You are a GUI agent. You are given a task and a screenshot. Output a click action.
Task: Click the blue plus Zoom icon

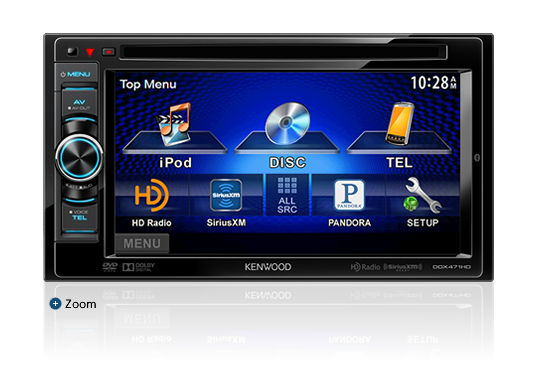(55, 304)
